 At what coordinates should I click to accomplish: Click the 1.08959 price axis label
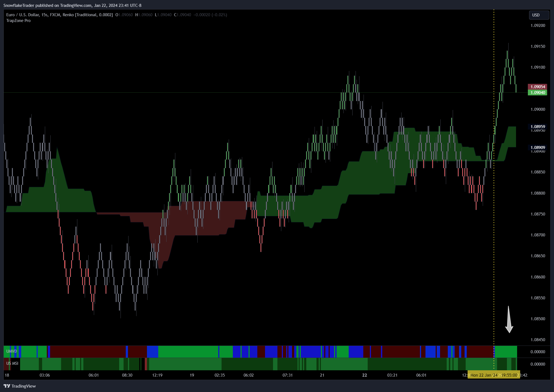point(537,127)
